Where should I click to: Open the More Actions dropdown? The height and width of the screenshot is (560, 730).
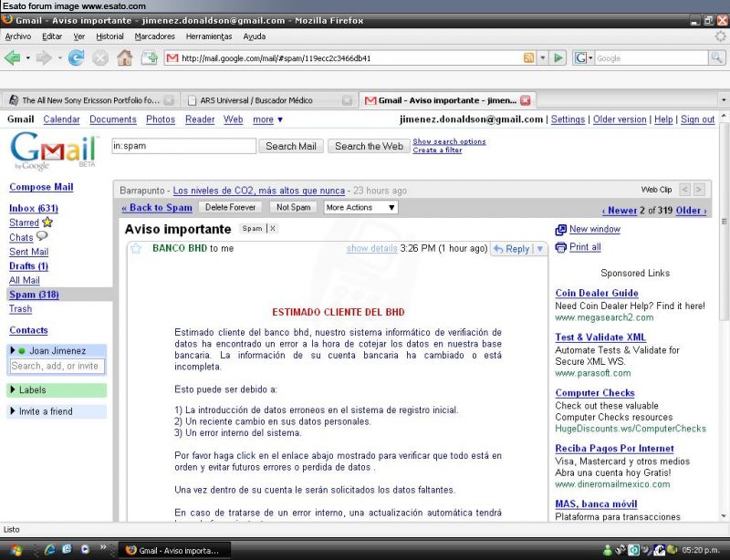pos(360,208)
